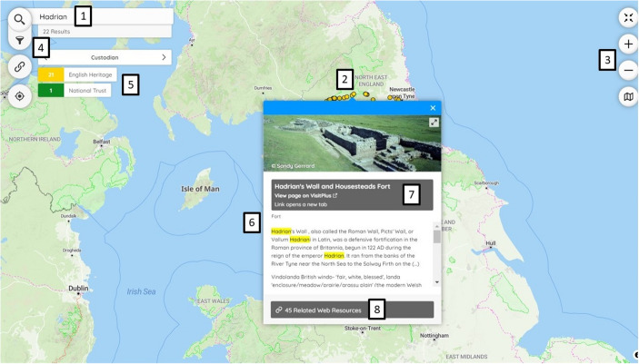Toggle the English Heritage custodian filter

tap(77, 75)
